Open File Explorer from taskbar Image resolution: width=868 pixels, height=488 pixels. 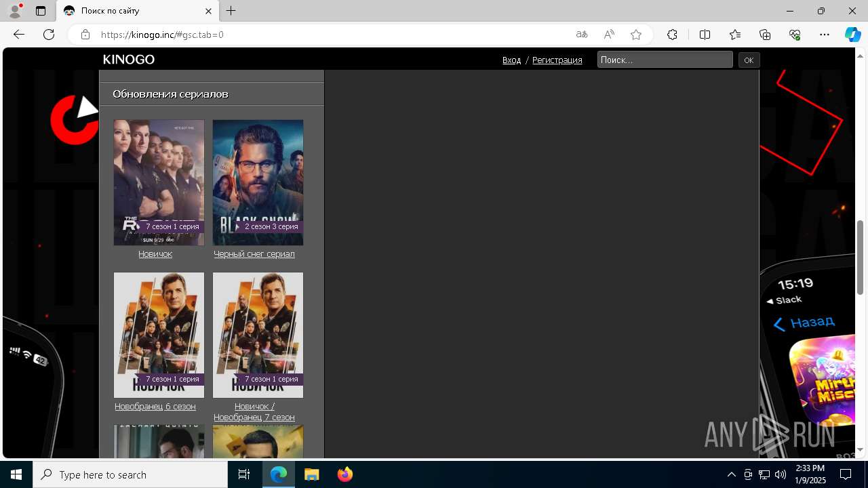311,474
